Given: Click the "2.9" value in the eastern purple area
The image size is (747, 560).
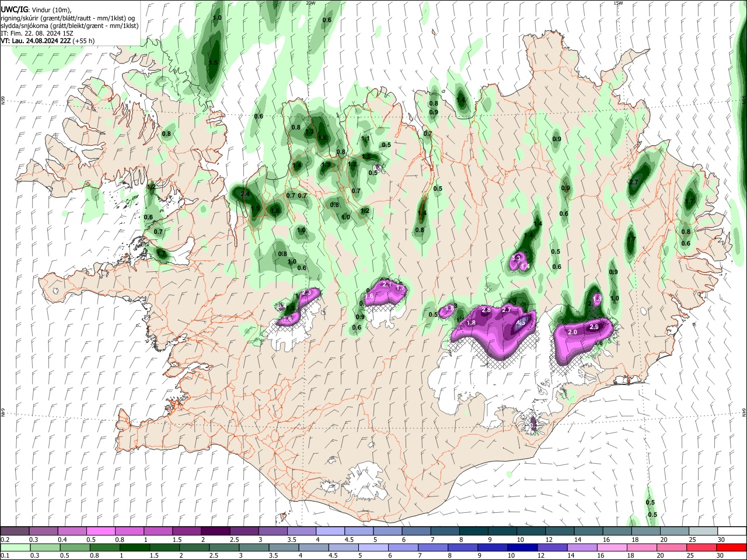Looking at the screenshot, I should [594, 327].
